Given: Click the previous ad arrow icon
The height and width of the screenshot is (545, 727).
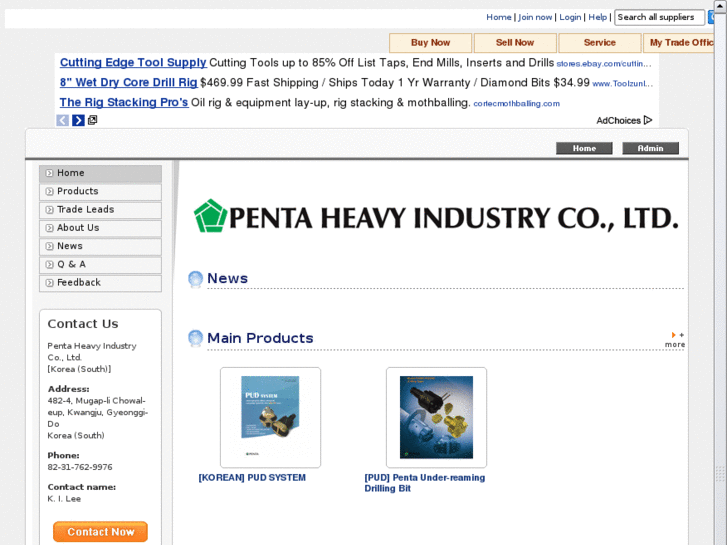Looking at the screenshot, I should (63, 121).
